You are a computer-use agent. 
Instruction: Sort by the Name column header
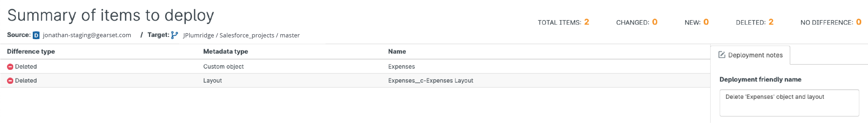coord(396,51)
